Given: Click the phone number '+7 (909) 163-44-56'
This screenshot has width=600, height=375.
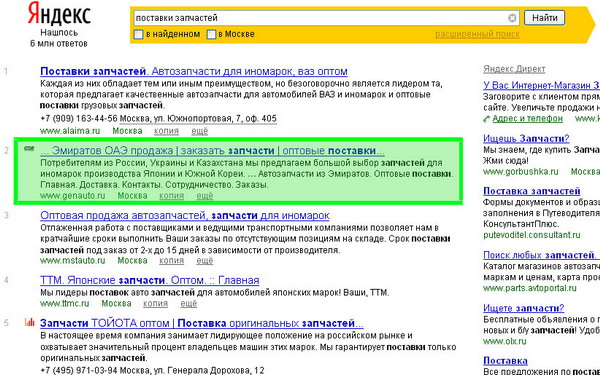Looking at the screenshot, I should coord(78,119).
